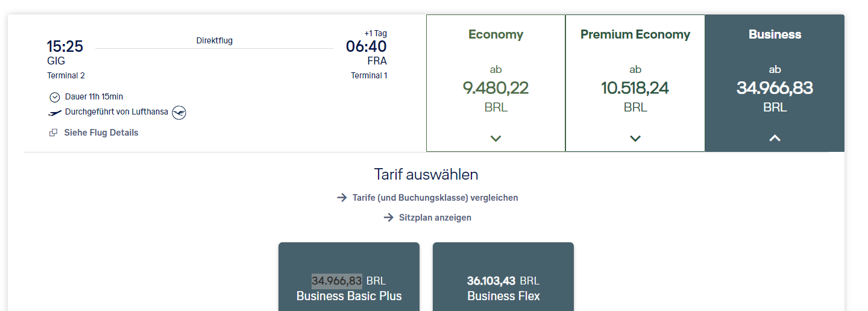The height and width of the screenshot is (311, 868).
Task: Select the Economy cabin heading
Action: coord(495,34)
